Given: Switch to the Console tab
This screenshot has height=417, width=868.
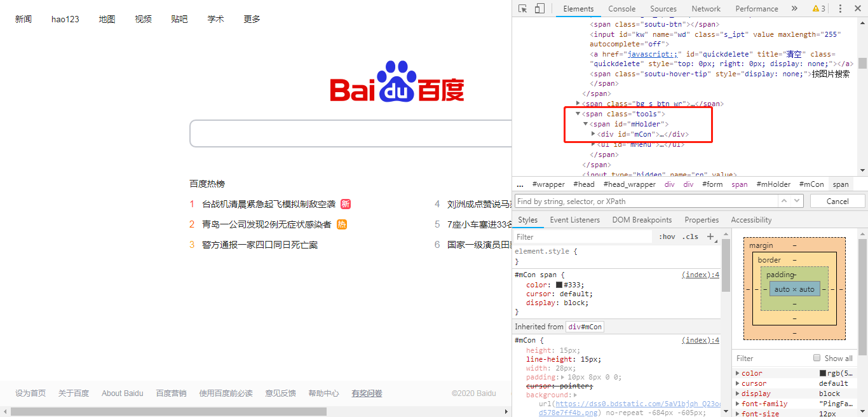Looking at the screenshot, I should (x=621, y=8).
